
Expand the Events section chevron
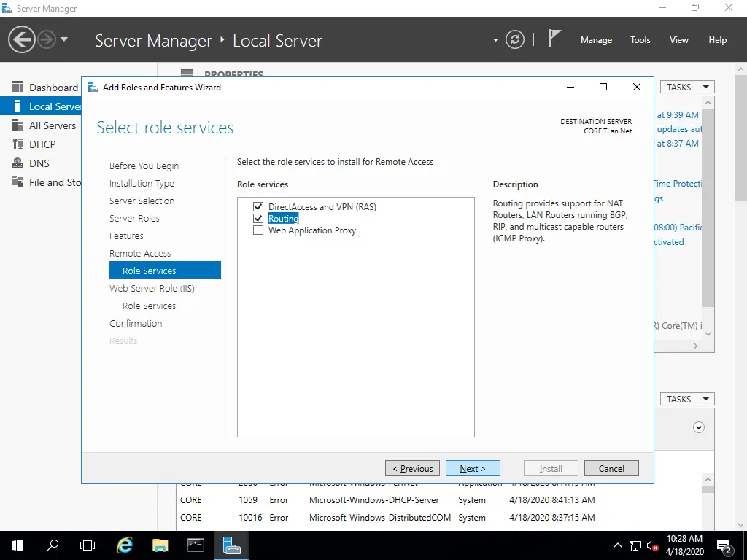pos(699,427)
